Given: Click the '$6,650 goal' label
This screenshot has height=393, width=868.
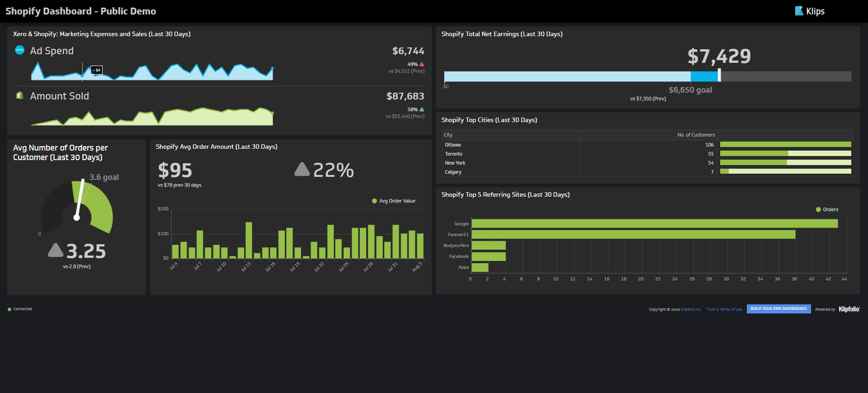Looking at the screenshot, I should (690, 90).
